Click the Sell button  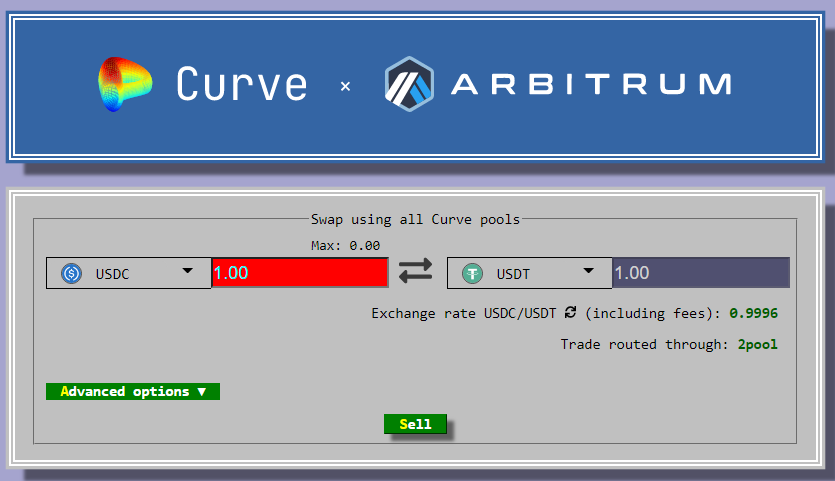[415, 424]
